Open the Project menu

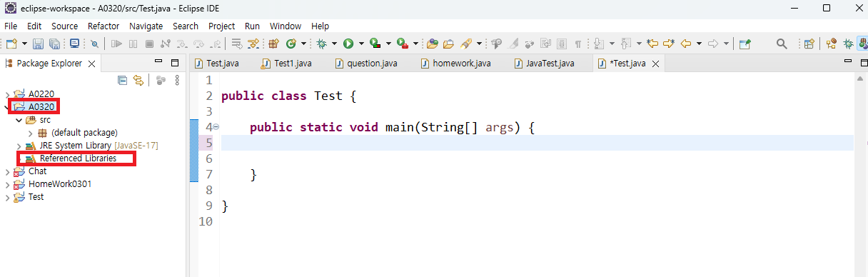pyautogui.click(x=221, y=26)
